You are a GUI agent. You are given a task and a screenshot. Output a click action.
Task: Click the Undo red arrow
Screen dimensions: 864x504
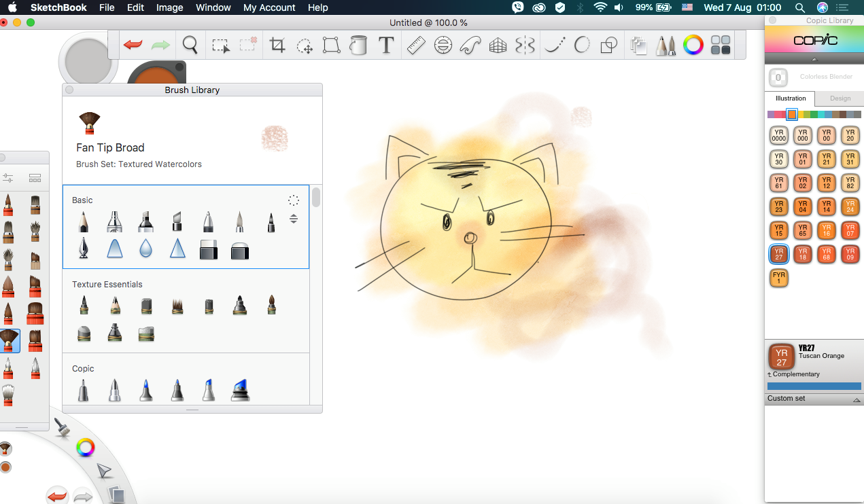click(x=133, y=46)
